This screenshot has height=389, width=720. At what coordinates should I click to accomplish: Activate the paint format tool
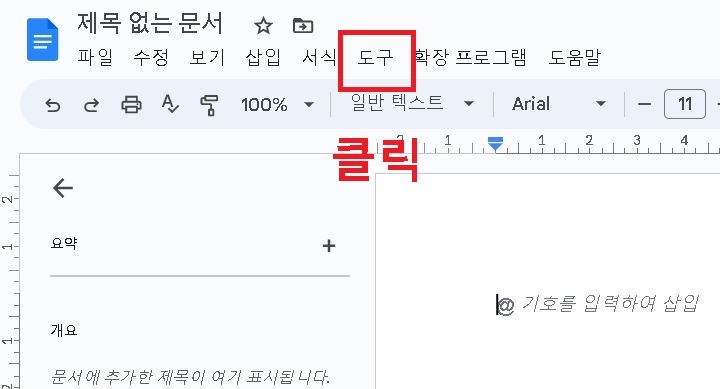(209, 105)
